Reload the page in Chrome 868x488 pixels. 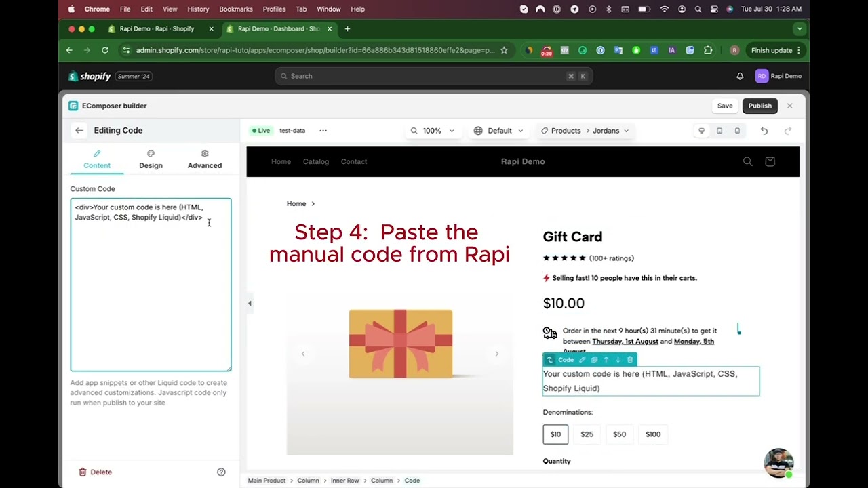point(105,50)
